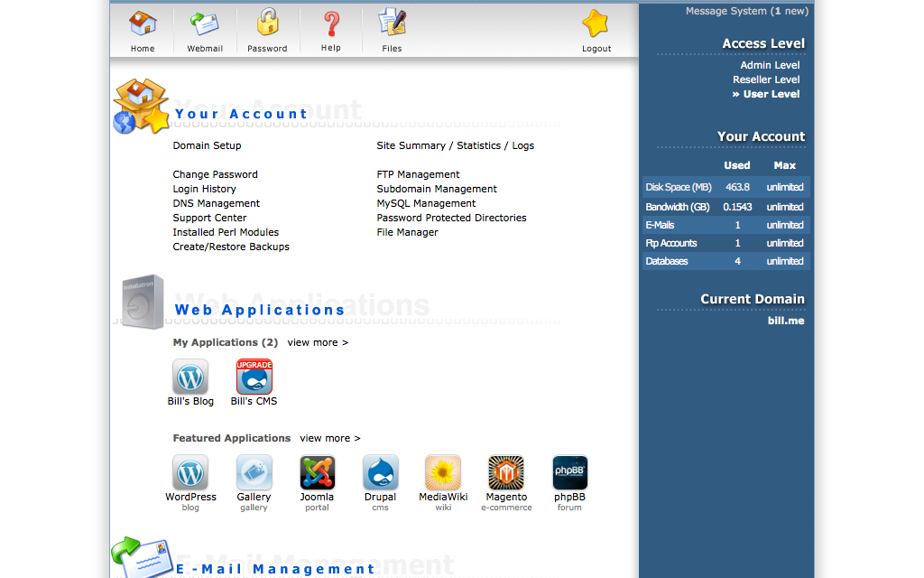The width and height of the screenshot is (924, 578).
Task: Install WordPress blog featured application
Action: [190, 472]
